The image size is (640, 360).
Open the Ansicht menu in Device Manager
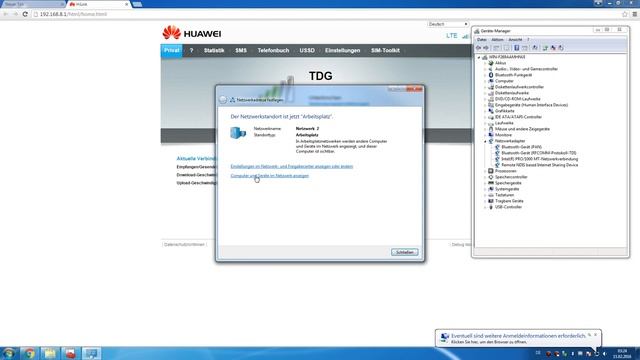515,40
